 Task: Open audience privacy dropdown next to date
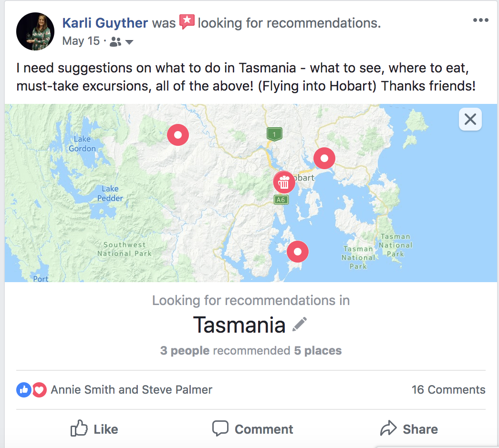point(129,42)
